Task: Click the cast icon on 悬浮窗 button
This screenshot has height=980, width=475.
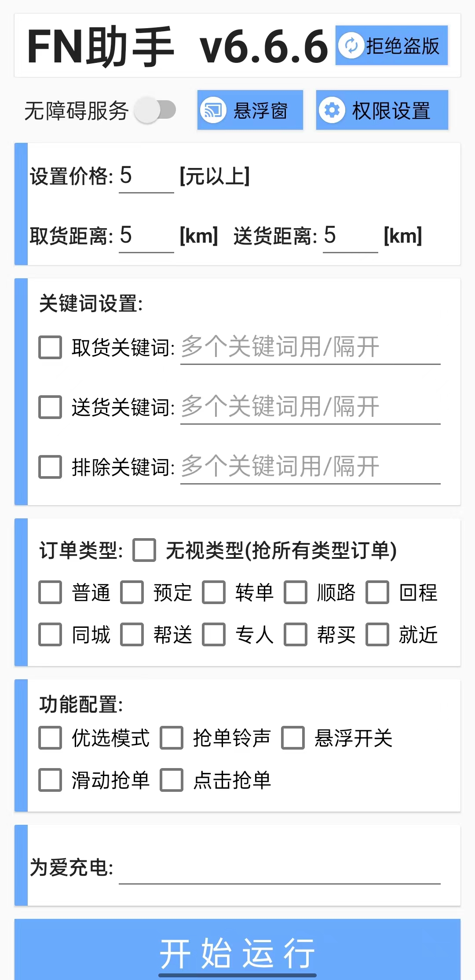Action: pyautogui.click(x=213, y=110)
